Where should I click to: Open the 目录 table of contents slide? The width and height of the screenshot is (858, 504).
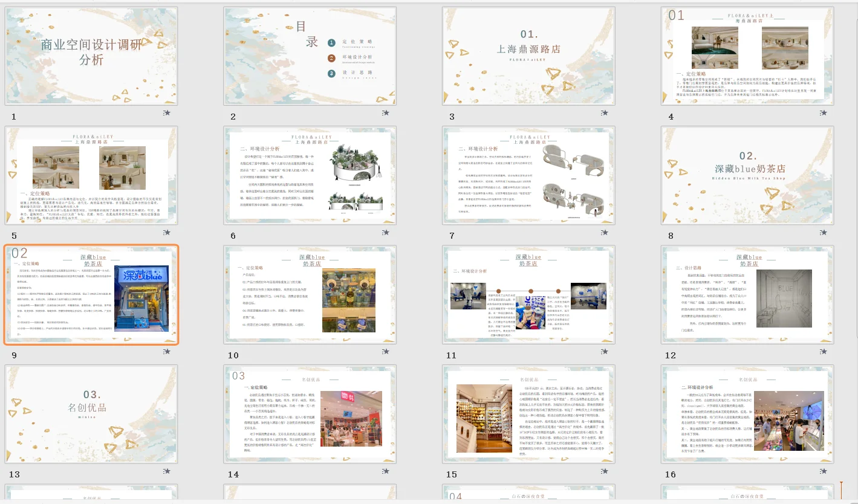[x=310, y=56]
